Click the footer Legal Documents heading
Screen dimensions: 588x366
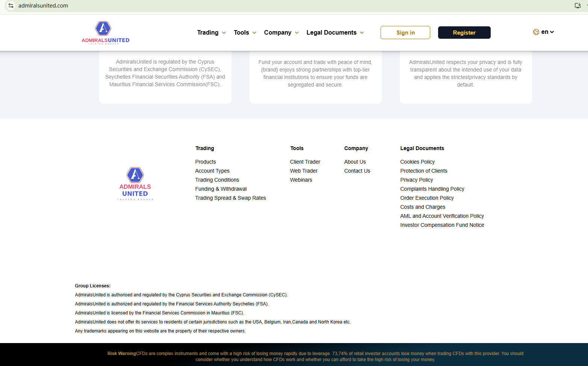tap(422, 148)
